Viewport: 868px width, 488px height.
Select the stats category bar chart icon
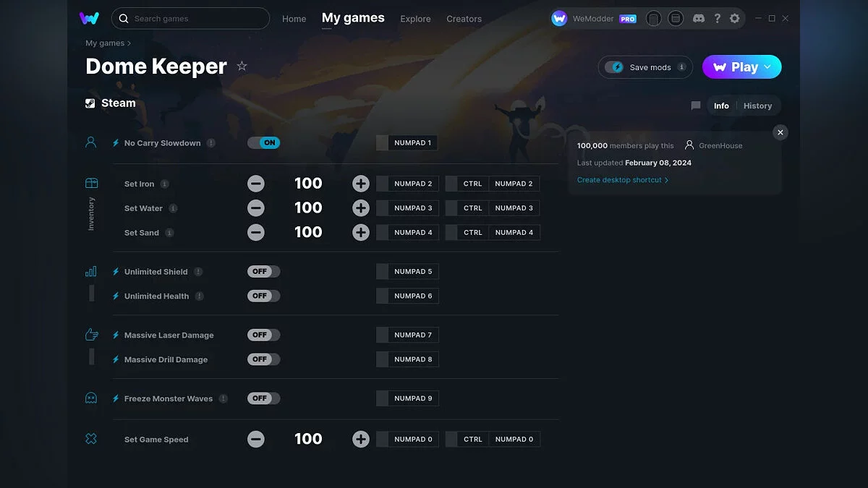pyautogui.click(x=91, y=271)
